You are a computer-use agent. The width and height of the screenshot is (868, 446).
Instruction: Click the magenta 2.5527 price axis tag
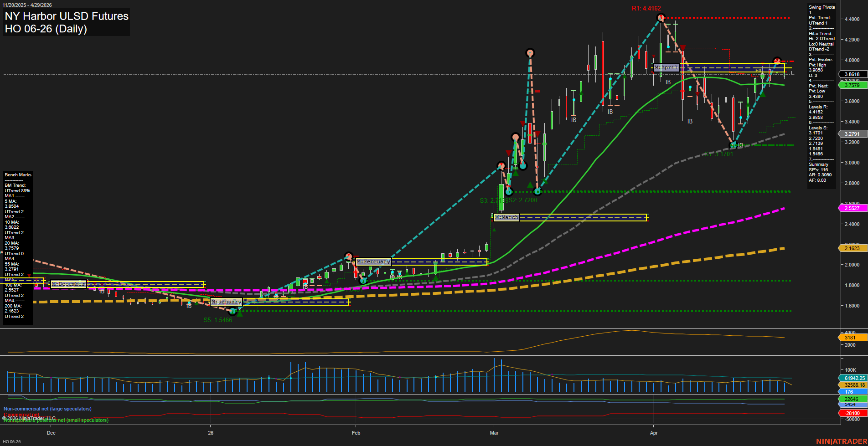[x=852, y=208]
